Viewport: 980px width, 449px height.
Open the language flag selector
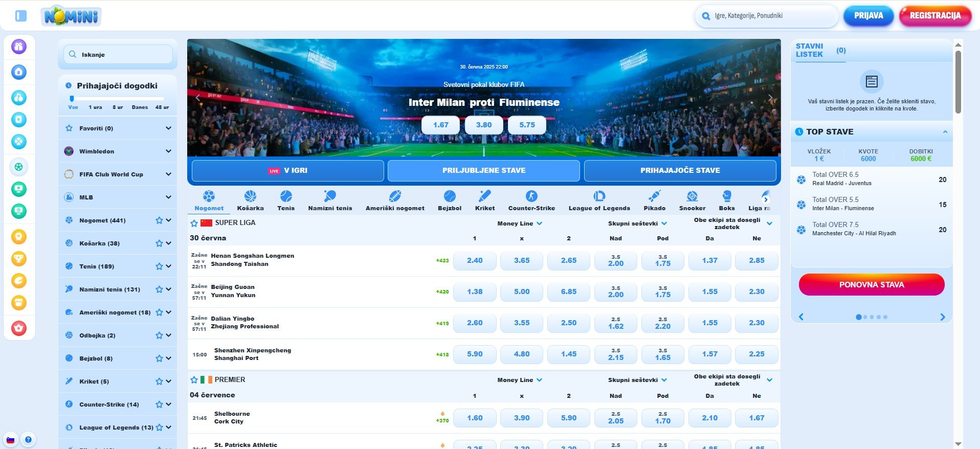[x=10, y=439]
